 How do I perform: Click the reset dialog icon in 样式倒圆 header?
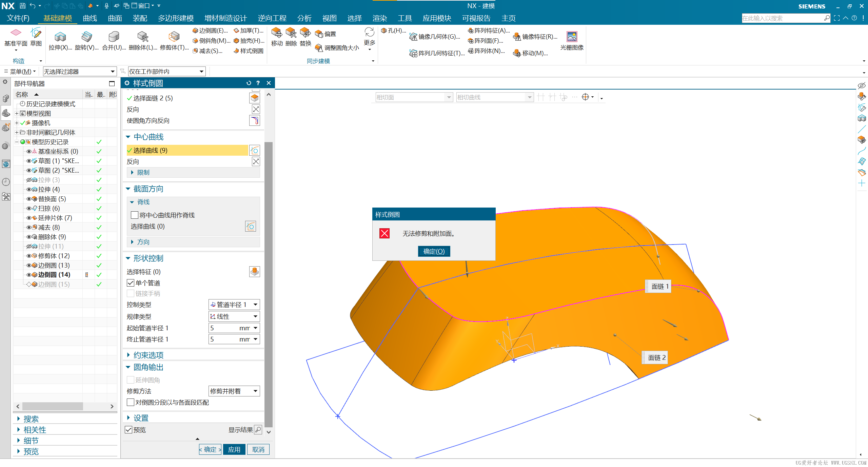click(x=249, y=83)
